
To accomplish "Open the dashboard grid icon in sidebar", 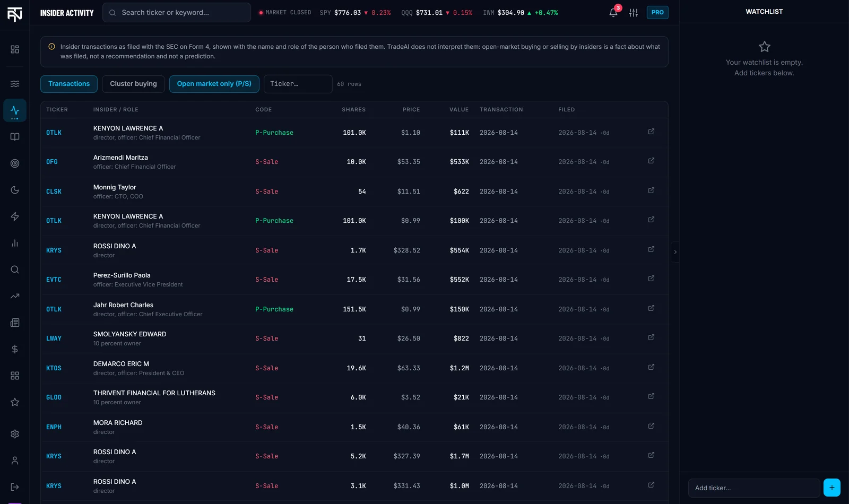I will click(x=15, y=49).
